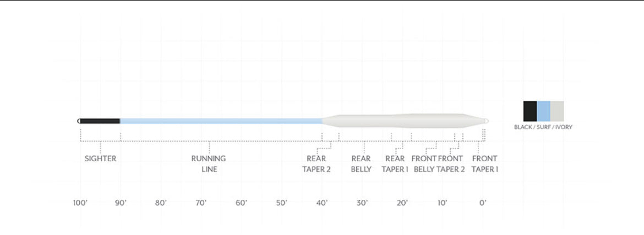Pick the ivory color swatch

tap(557, 110)
